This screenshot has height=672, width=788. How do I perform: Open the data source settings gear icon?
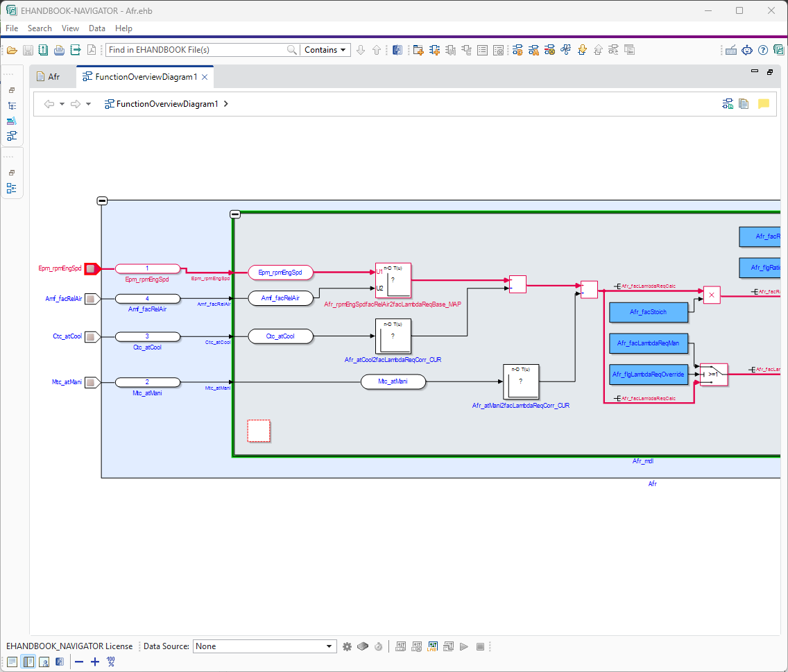[348, 647]
